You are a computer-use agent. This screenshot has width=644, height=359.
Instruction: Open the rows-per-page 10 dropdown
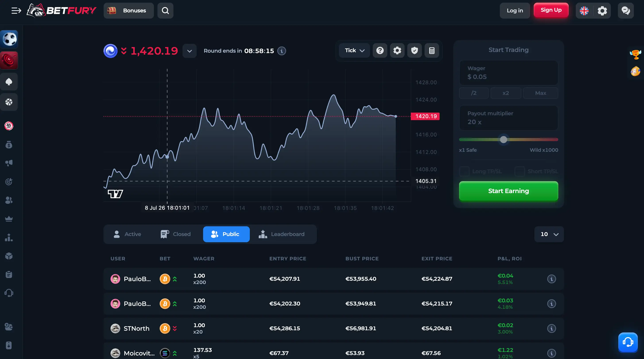point(549,234)
